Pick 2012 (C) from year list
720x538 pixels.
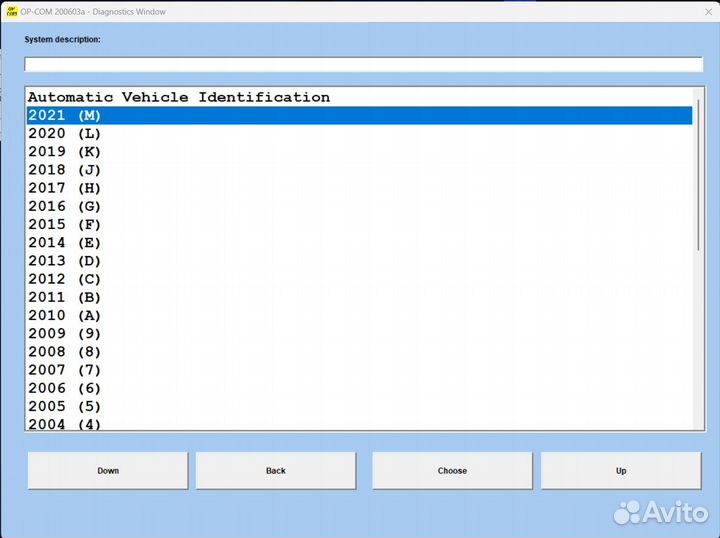click(65, 279)
